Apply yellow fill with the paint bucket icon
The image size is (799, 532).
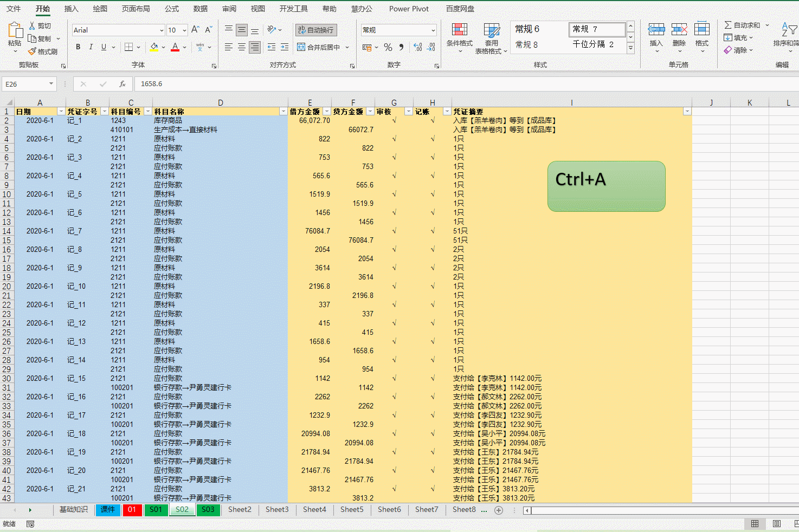(154, 47)
